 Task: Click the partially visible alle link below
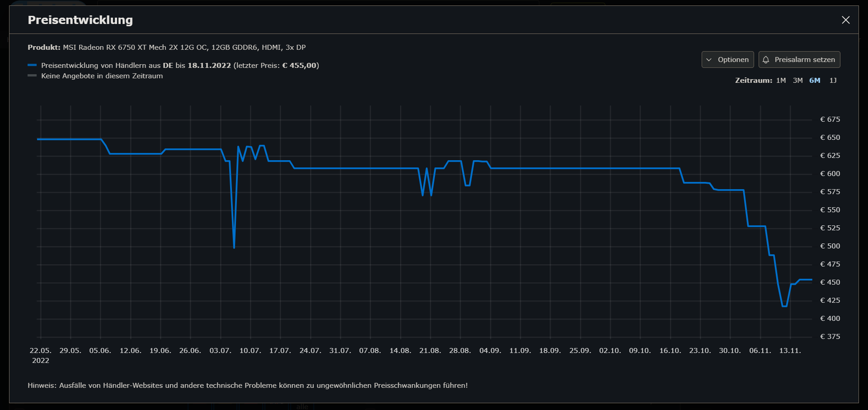(302, 406)
